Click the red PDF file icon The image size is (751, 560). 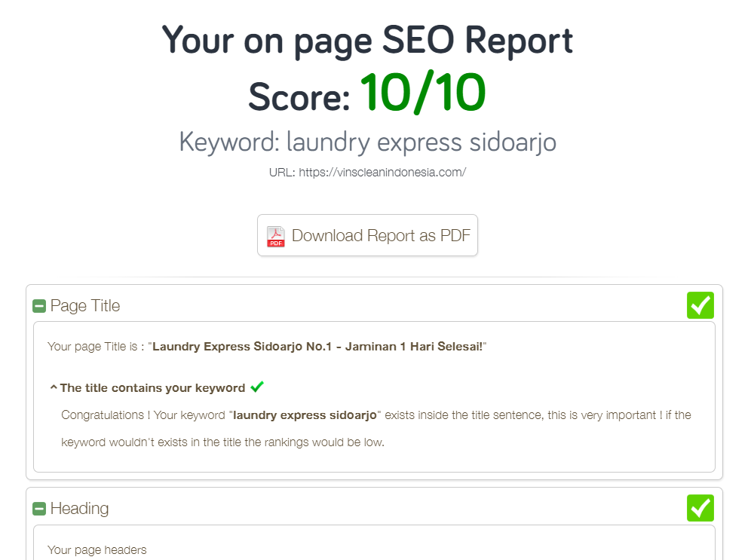click(276, 236)
